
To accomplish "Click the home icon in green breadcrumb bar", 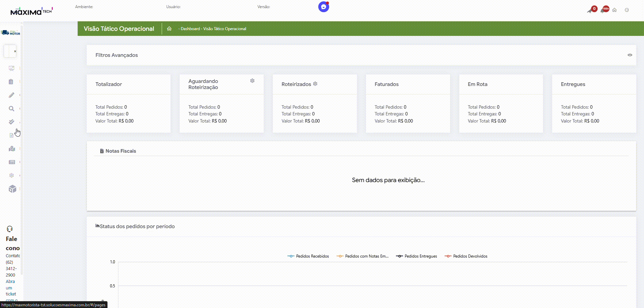I will pyautogui.click(x=169, y=29).
